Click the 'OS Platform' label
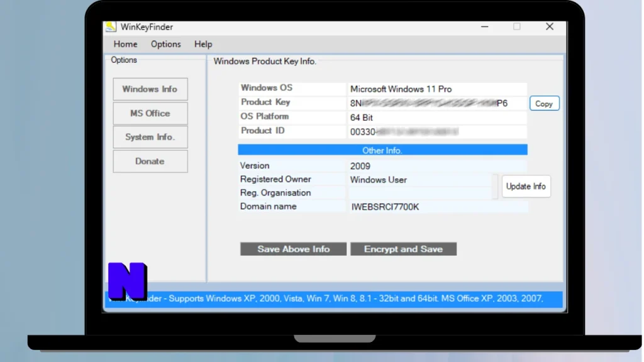Screen dimensions: 644x362 click(x=265, y=116)
